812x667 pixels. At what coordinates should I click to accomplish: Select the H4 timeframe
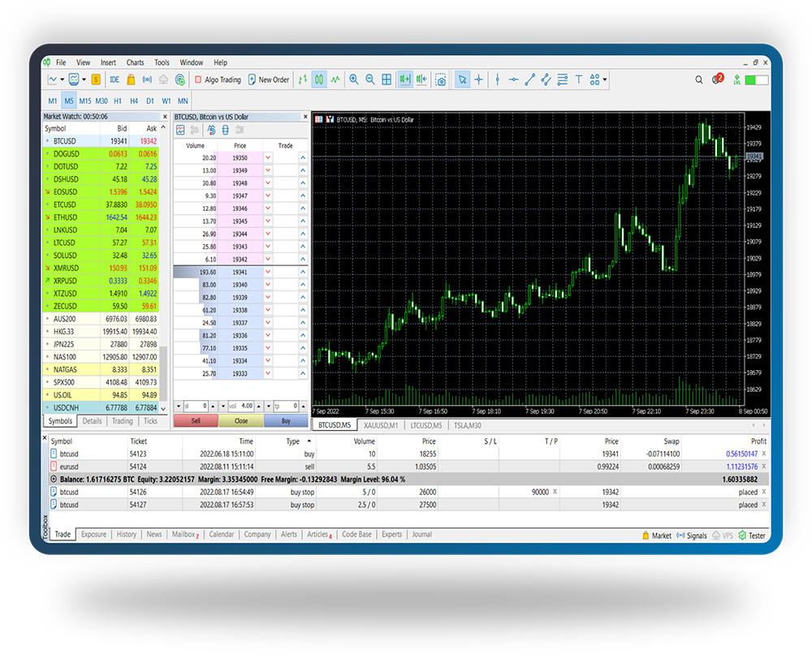pyautogui.click(x=134, y=101)
